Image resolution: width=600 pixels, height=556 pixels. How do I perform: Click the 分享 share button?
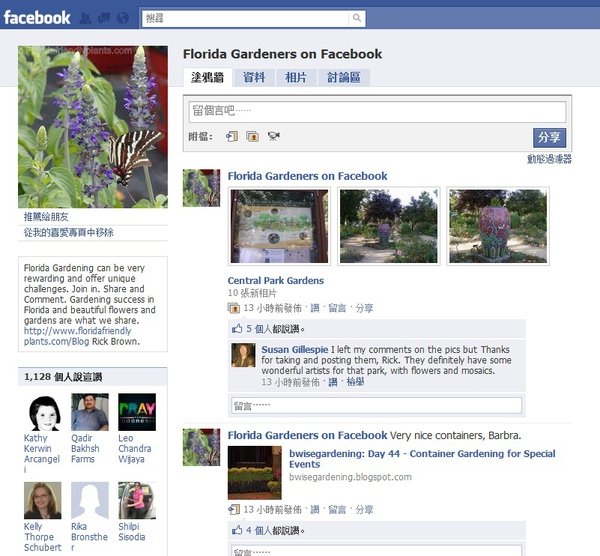click(549, 137)
